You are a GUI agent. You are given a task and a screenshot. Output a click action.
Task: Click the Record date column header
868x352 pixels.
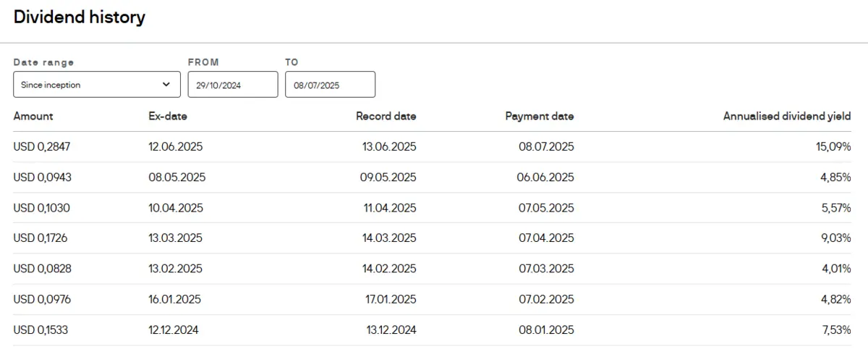coord(386,116)
